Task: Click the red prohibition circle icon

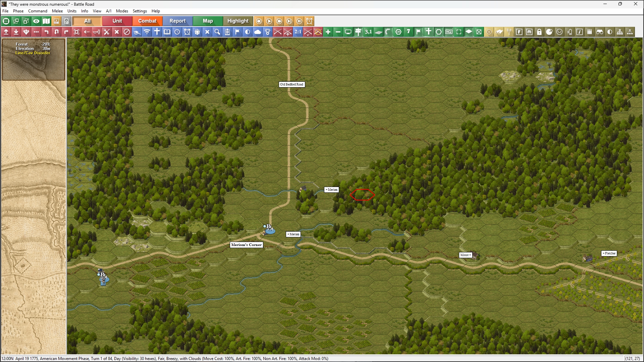Action: [x=127, y=32]
